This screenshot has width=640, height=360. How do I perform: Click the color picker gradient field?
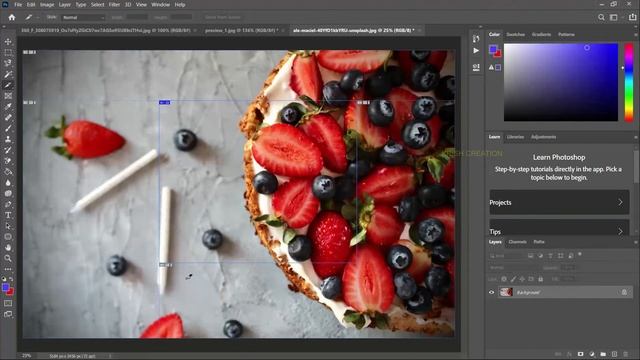tap(561, 82)
